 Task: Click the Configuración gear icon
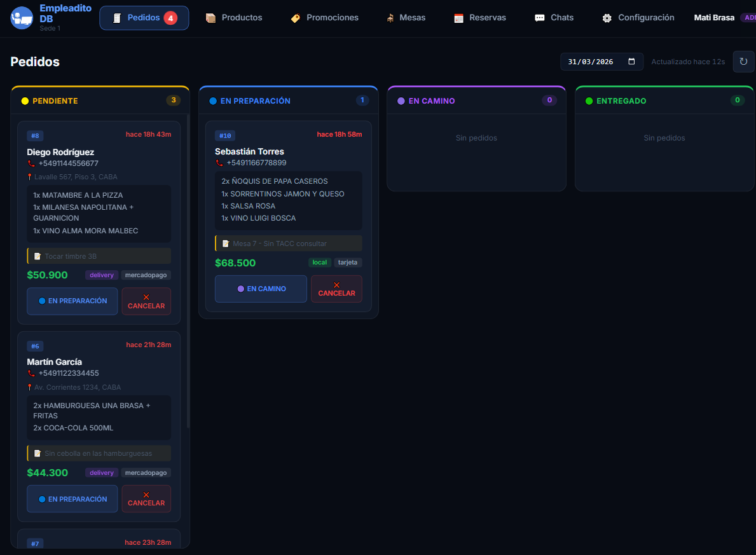point(607,18)
